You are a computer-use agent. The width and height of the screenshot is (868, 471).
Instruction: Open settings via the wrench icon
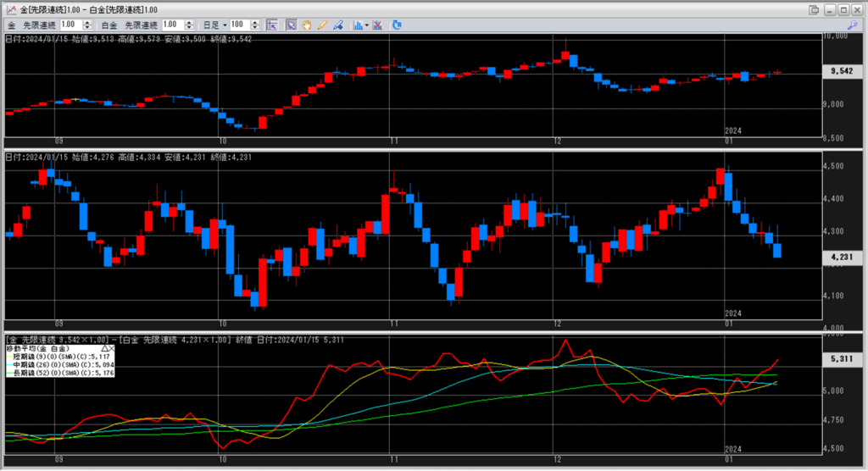click(x=853, y=25)
